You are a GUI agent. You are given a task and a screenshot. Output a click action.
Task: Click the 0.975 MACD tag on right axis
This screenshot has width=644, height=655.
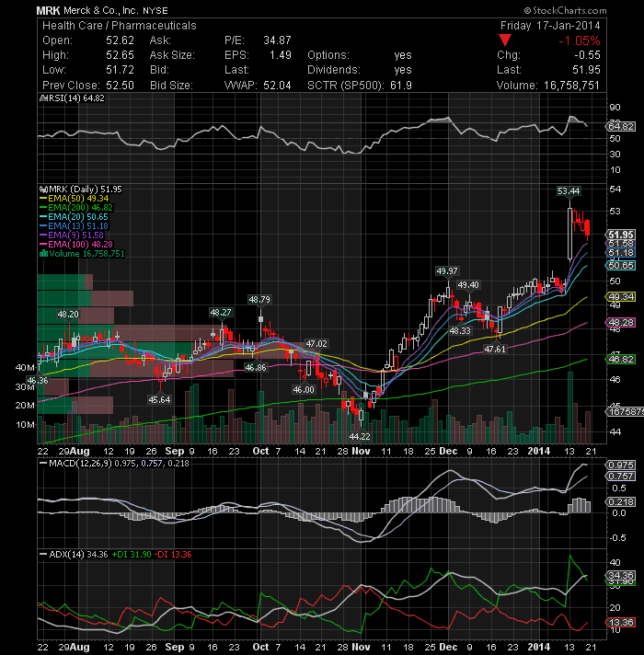point(620,465)
